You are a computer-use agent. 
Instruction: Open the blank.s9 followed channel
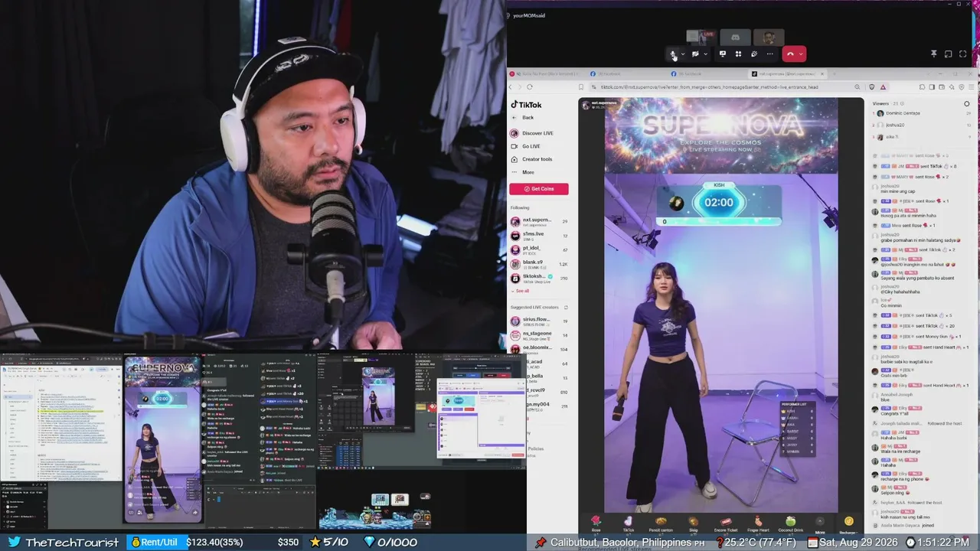539,264
